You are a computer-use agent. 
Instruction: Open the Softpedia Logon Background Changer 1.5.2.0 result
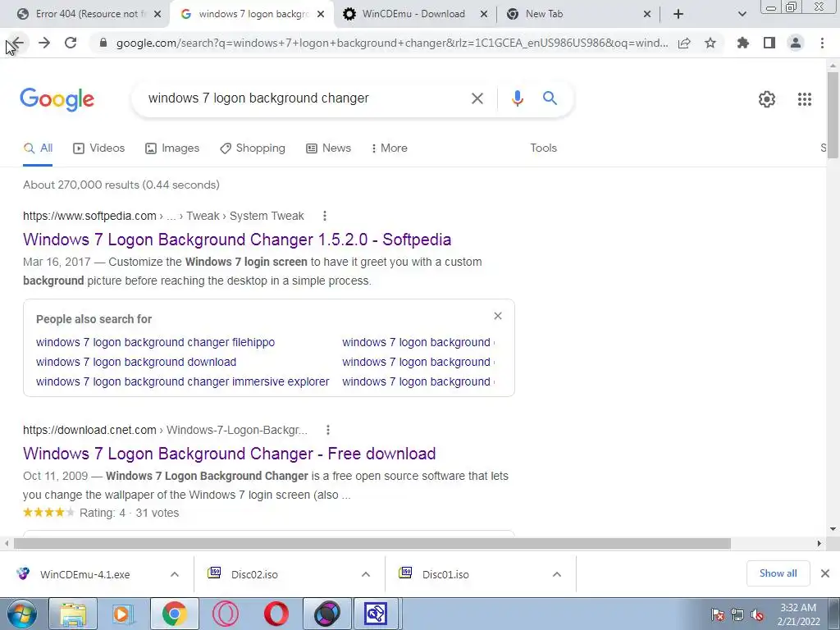pyautogui.click(x=237, y=240)
